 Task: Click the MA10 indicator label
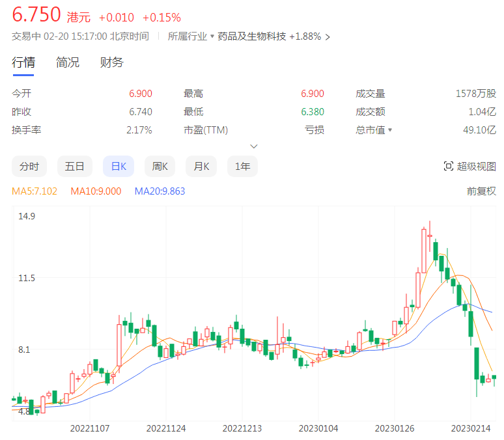point(96,191)
